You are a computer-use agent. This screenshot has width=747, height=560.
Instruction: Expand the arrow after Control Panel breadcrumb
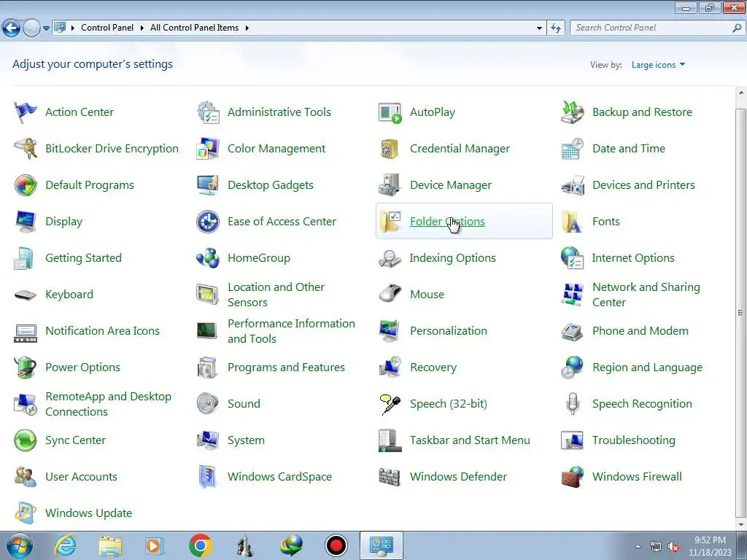pos(142,28)
